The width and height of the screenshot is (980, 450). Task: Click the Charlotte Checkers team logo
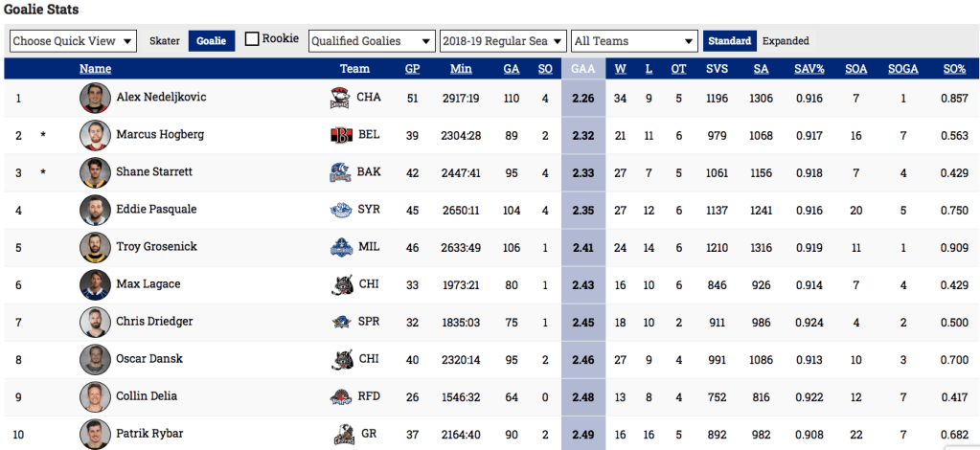tap(340, 98)
